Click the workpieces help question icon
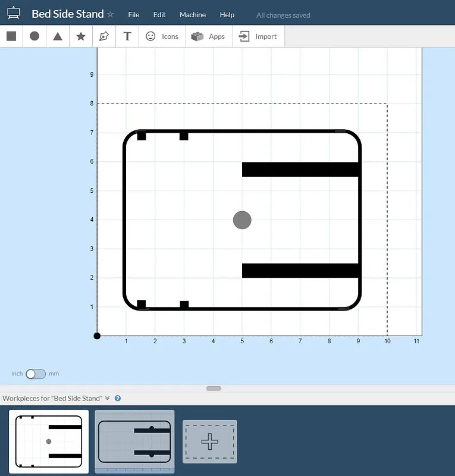The image size is (455, 476). [118, 398]
